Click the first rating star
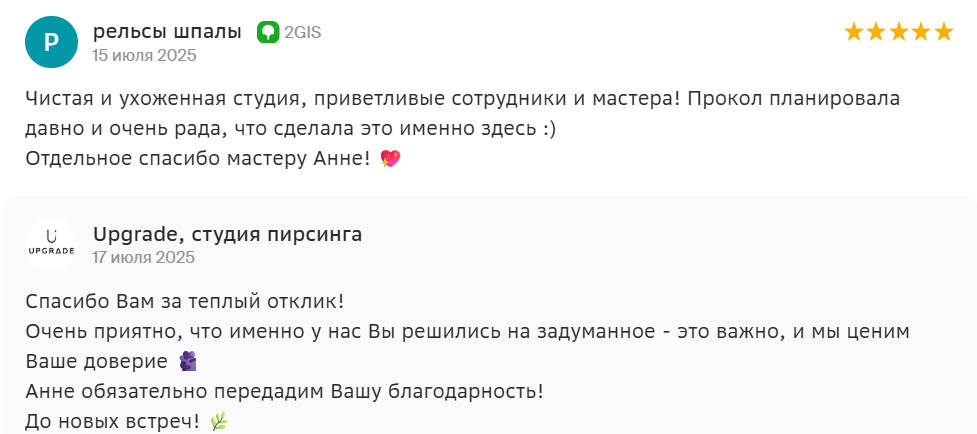Viewport: 977px width, 434px height. (854, 32)
